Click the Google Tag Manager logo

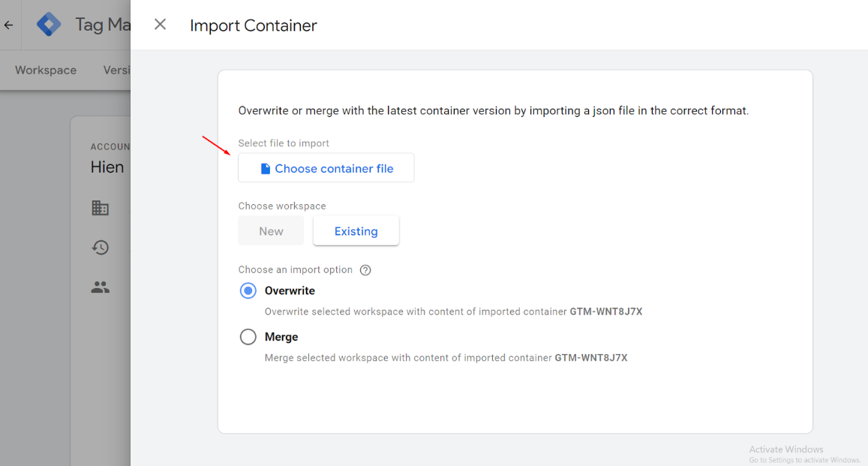click(x=50, y=25)
